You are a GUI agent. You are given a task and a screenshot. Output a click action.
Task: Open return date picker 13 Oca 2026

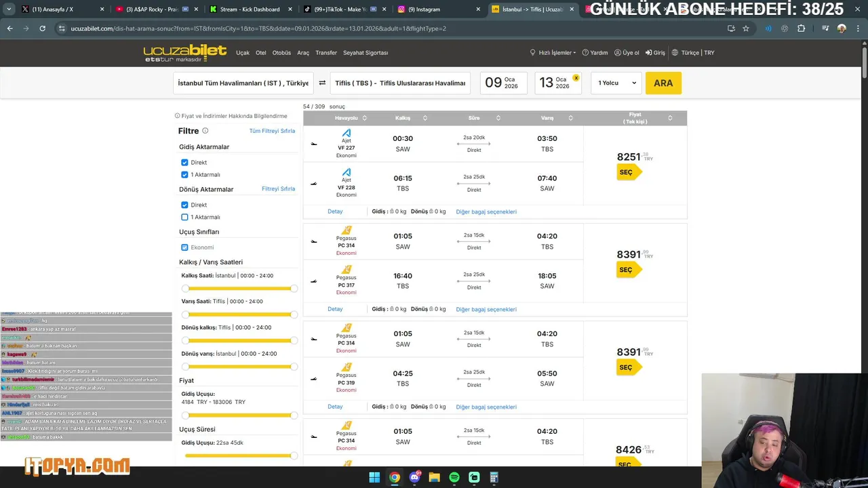(x=558, y=83)
